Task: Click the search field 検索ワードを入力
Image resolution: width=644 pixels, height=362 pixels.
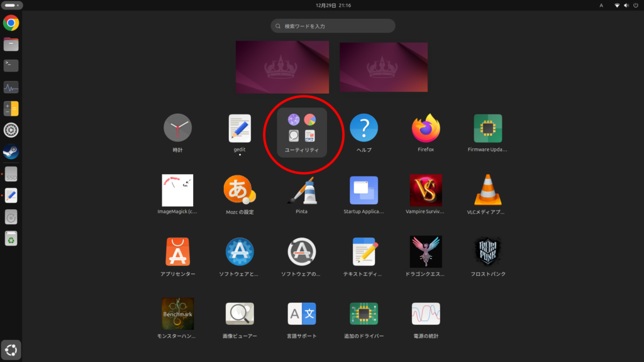Action: 333,26
